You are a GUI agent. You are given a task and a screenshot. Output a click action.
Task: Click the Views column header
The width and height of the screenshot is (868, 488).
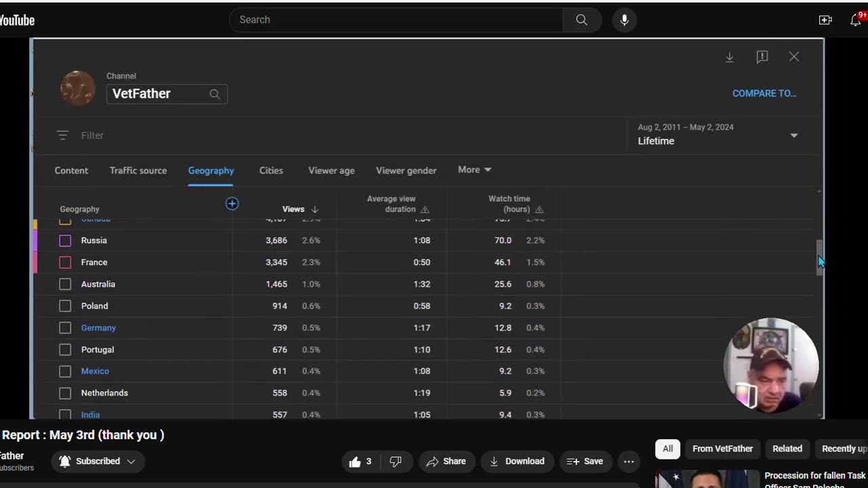point(293,209)
